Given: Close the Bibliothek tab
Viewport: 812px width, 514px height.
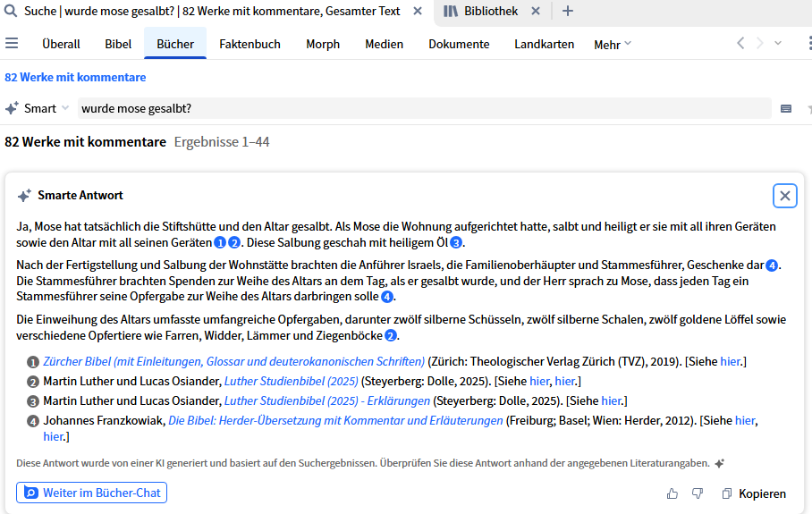Looking at the screenshot, I should point(536,11).
